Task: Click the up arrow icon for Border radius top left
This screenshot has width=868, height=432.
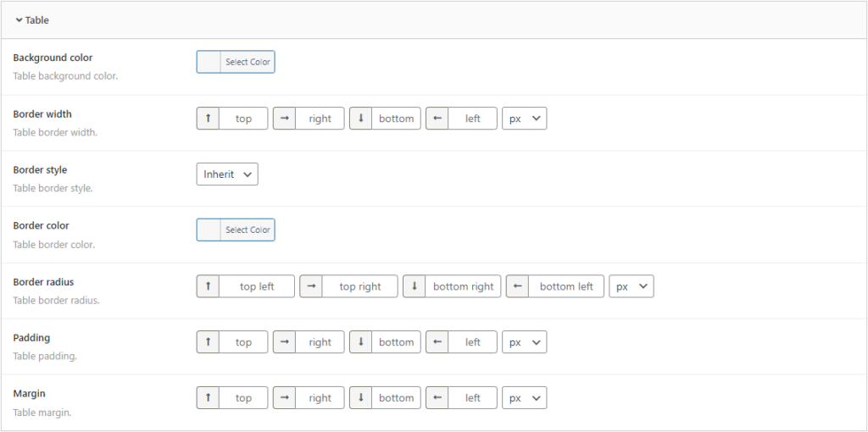Action: (x=209, y=286)
